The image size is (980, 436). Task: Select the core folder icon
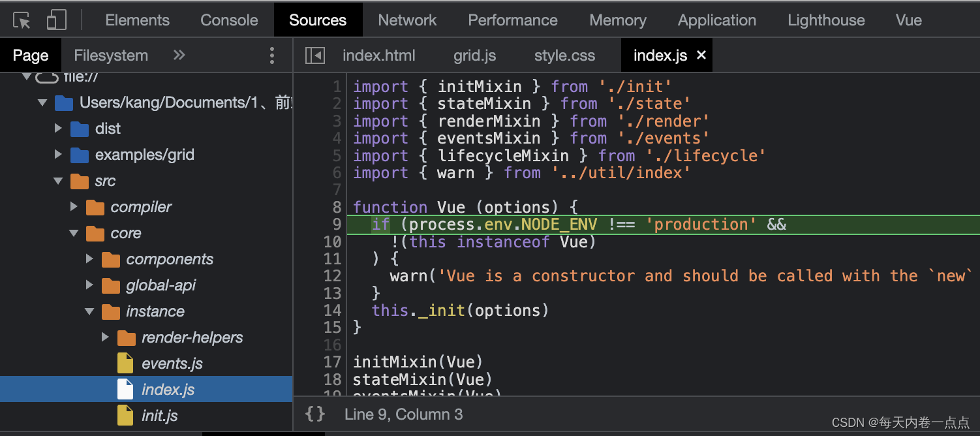(x=95, y=233)
